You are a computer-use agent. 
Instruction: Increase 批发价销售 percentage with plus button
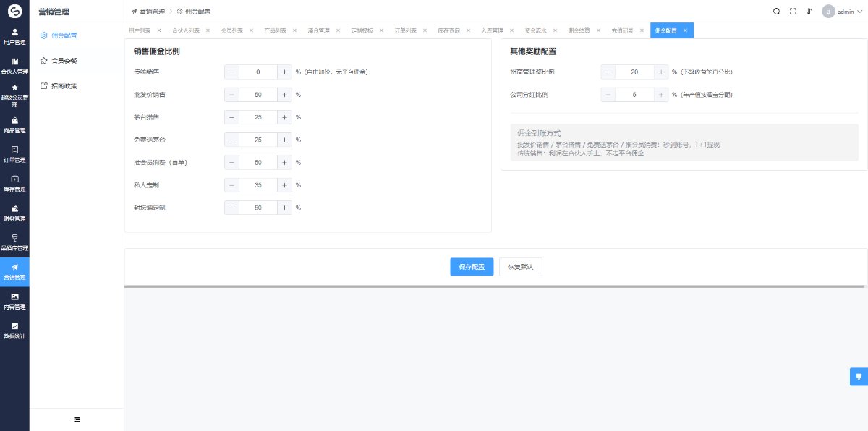(284, 95)
